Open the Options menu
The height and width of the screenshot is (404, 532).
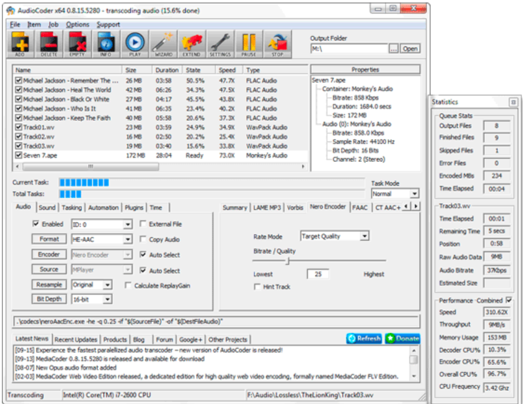[78, 24]
